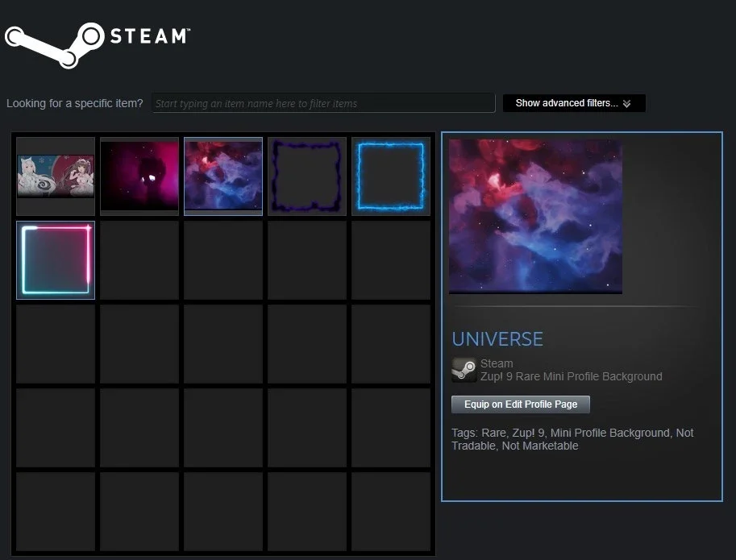736x560 pixels.
Task: Click the double chevron on filters button
Action: [626, 104]
